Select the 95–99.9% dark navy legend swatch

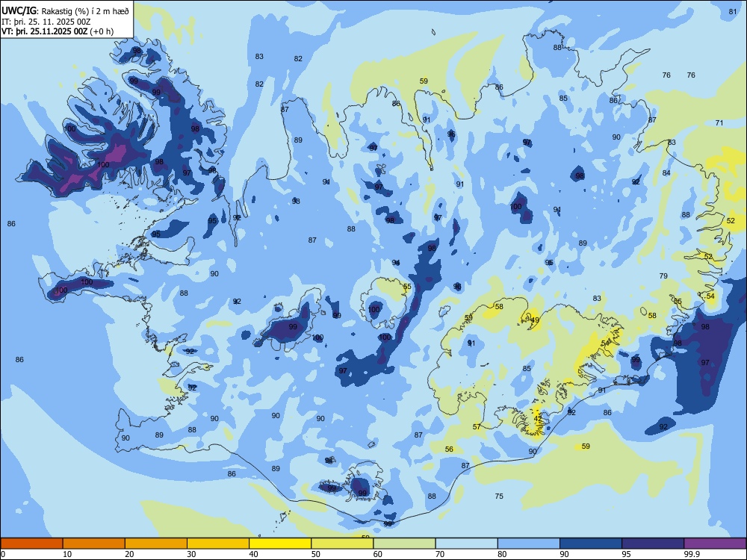(653, 544)
